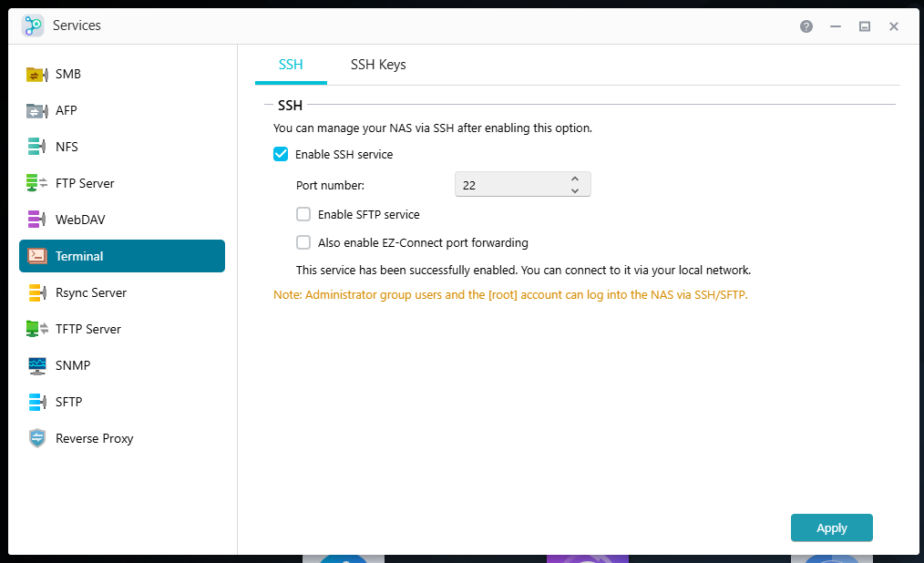The width and height of the screenshot is (924, 563).
Task: Increase port number with up arrow
Action: (575, 179)
